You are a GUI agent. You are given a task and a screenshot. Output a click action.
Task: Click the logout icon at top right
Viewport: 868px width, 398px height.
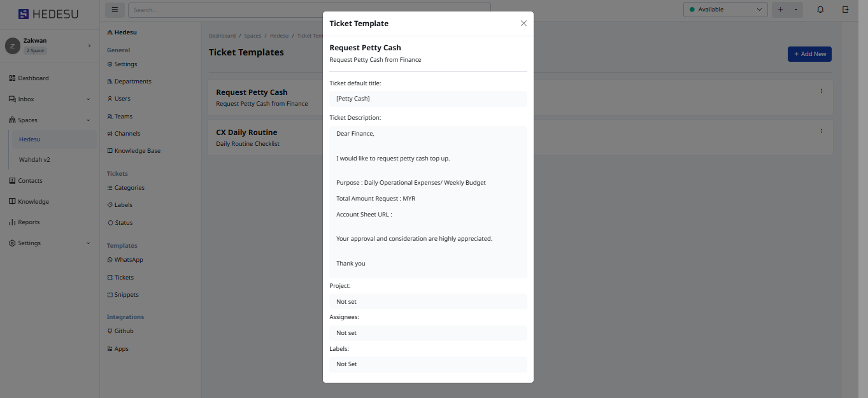845,10
